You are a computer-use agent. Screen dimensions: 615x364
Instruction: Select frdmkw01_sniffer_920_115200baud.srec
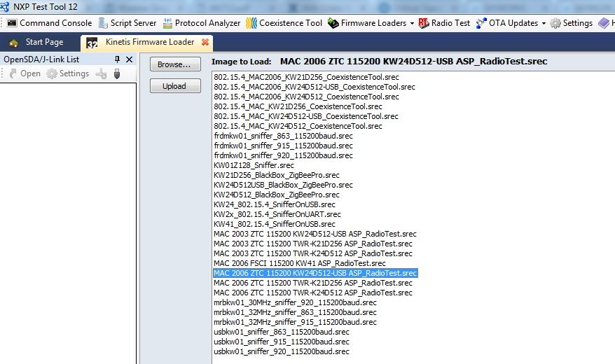pos(283,155)
